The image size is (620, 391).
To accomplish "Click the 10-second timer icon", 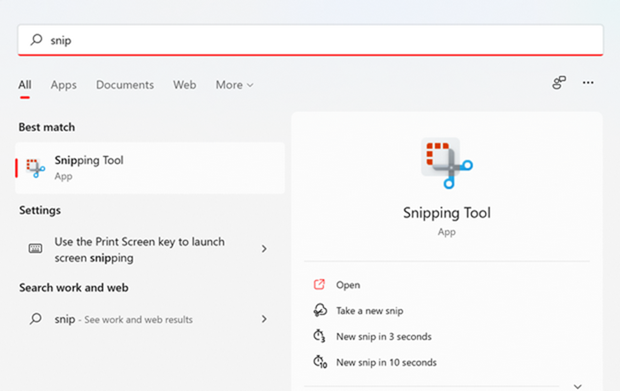I will pos(320,362).
